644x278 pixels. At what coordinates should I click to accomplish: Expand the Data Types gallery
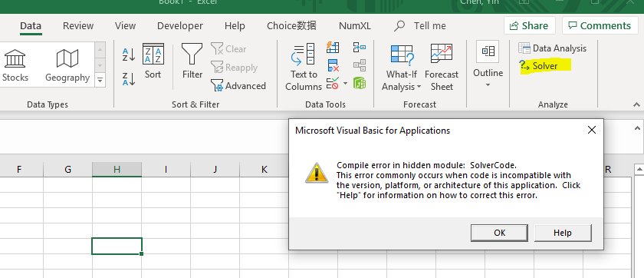click(x=100, y=79)
